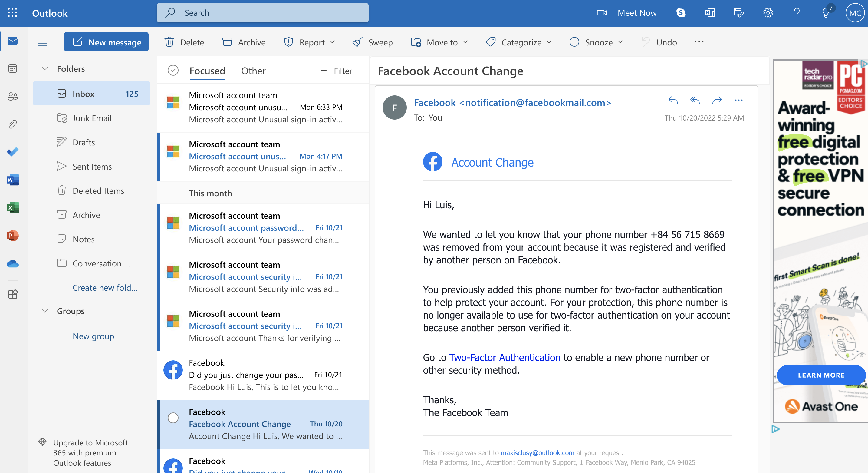Launch the Excel app icon
This screenshot has width=868, height=473.
pyautogui.click(x=13, y=208)
